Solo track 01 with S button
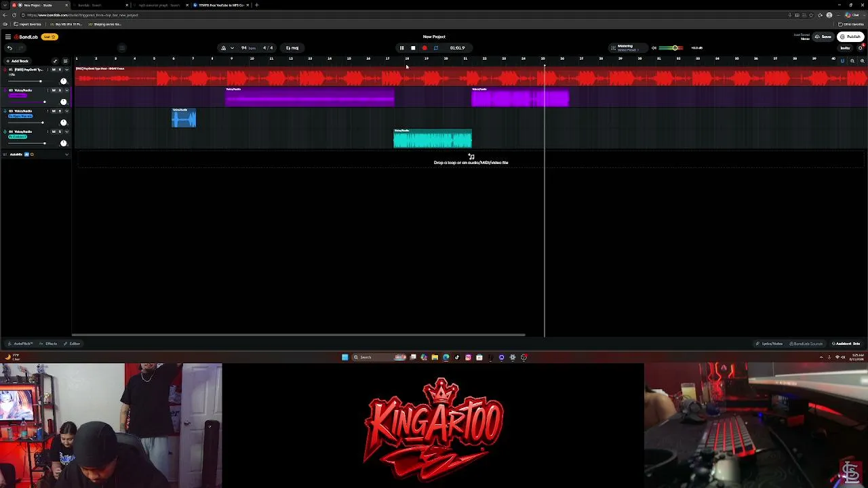Viewport: 868px width, 488px height. tap(60, 70)
